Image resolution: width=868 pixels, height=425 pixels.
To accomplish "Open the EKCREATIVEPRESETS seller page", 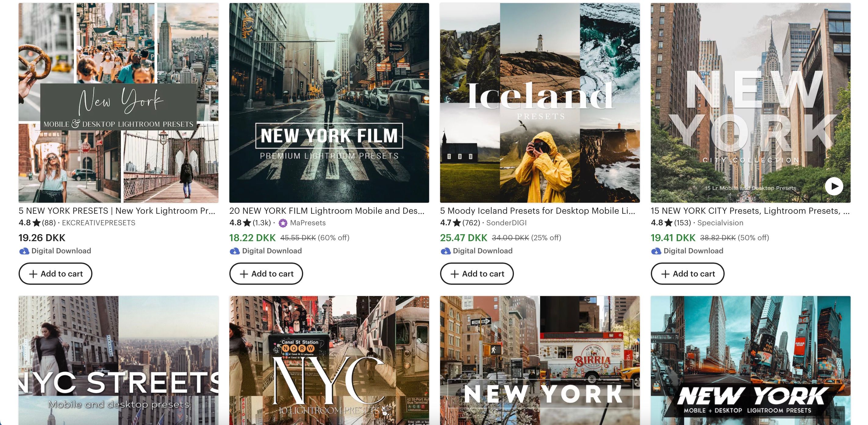I will pyautogui.click(x=99, y=223).
